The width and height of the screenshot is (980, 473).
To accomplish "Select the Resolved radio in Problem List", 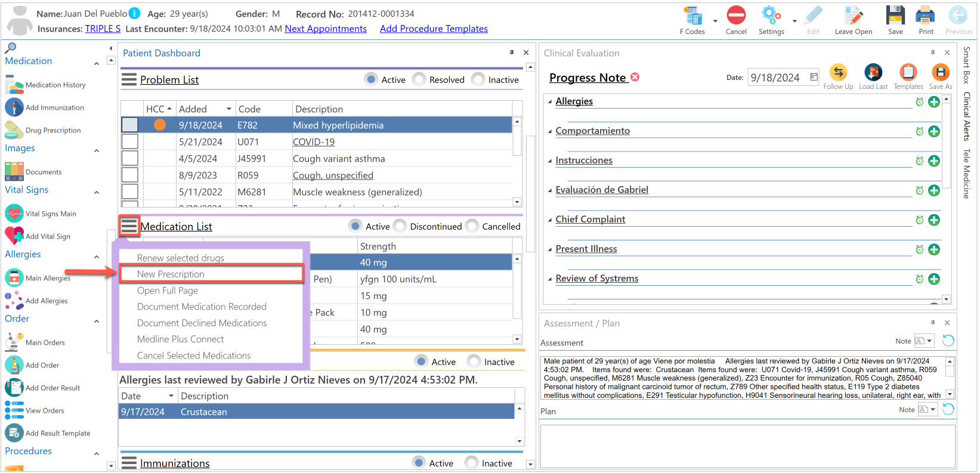I will [419, 79].
